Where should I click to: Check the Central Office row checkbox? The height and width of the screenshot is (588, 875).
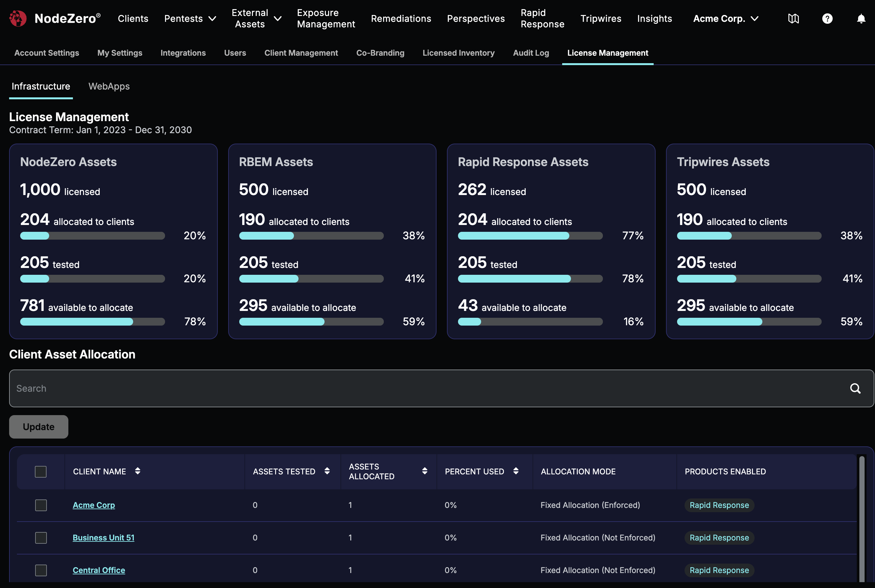coord(40,570)
